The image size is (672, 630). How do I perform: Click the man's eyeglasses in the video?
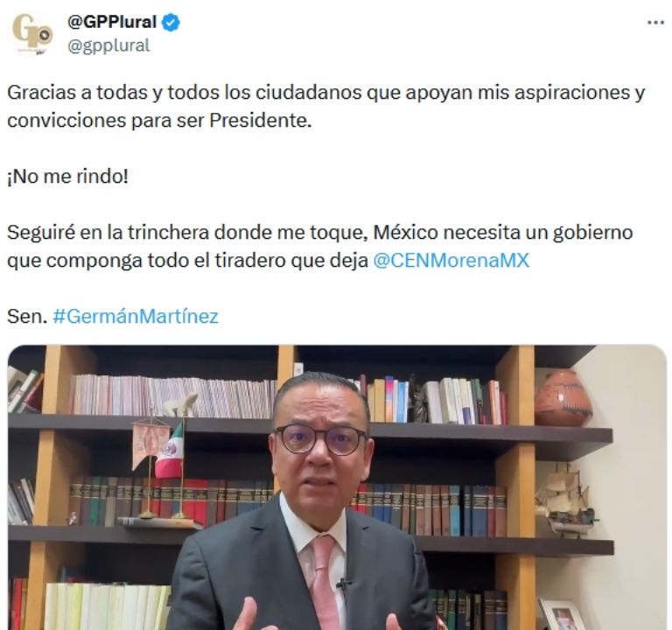pyautogui.click(x=319, y=440)
